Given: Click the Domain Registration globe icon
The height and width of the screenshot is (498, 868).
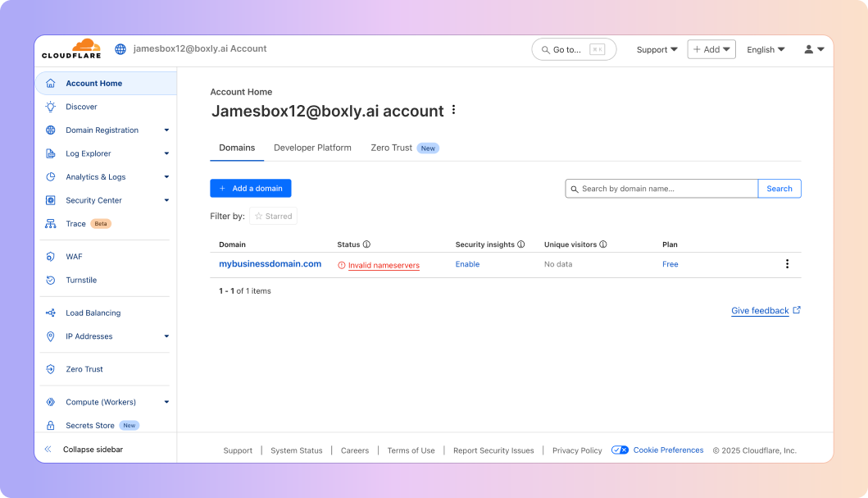Looking at the screenshot, I should (50, 130).
